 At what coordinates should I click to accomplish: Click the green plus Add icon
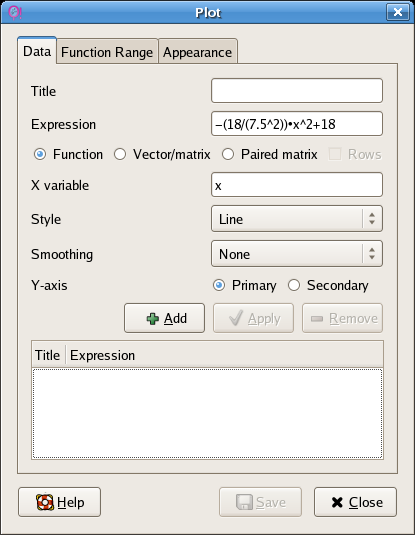coord(153,319)
